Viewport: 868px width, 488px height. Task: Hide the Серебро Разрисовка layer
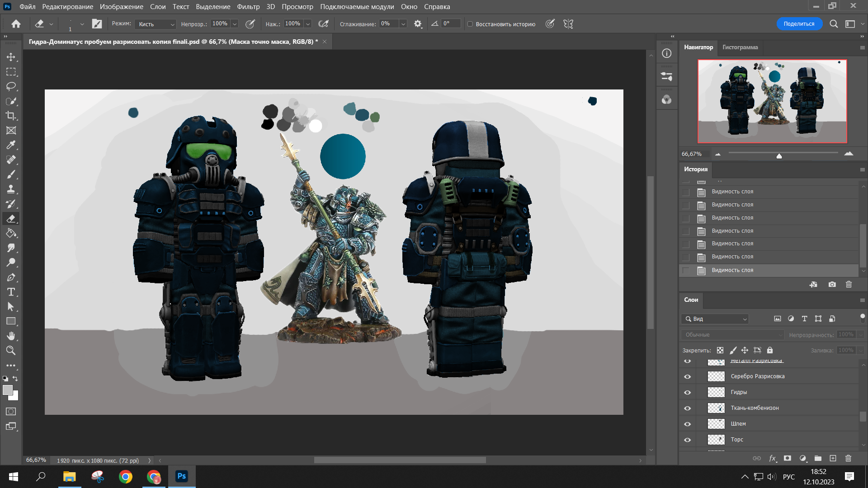[x=687, y=376]
